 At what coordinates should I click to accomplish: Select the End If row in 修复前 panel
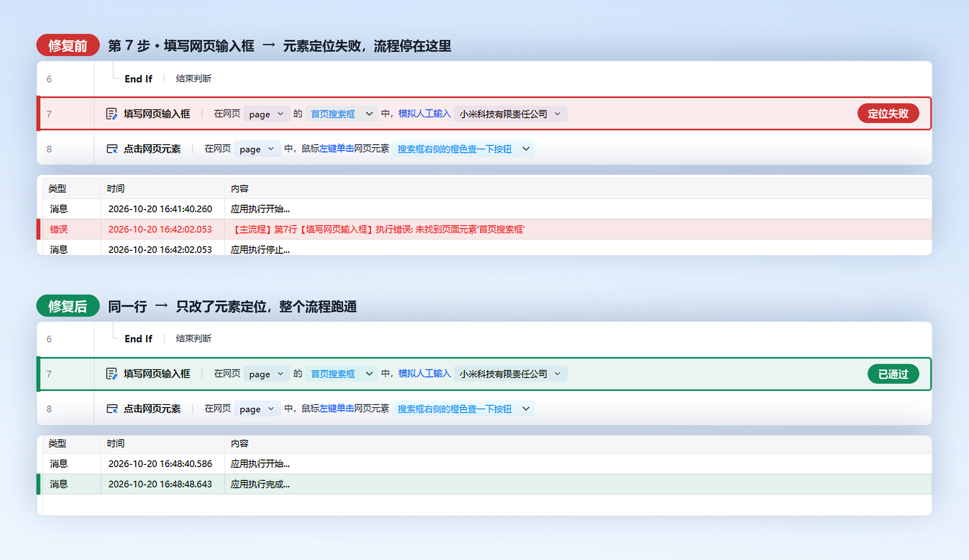coord(484,79)
